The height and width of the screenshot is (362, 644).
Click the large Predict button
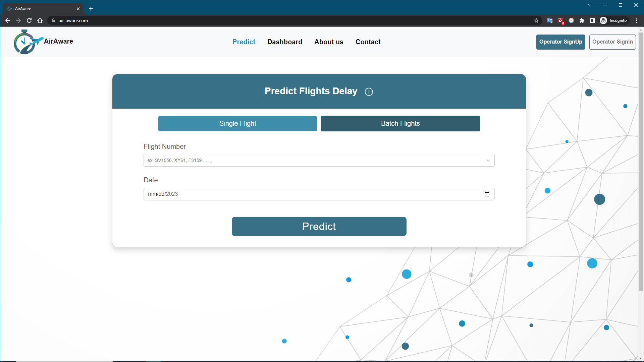(319, 227)
